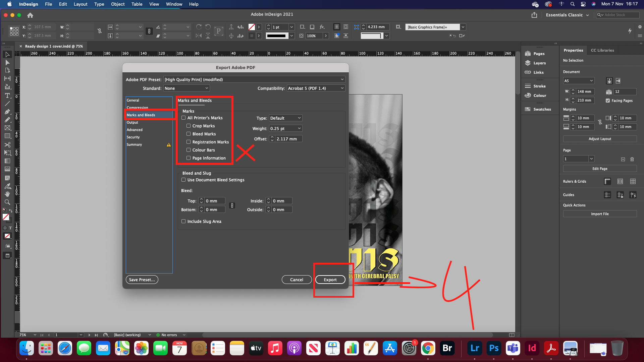
Task: Select the Zoom tool
Action: [7, 202]
